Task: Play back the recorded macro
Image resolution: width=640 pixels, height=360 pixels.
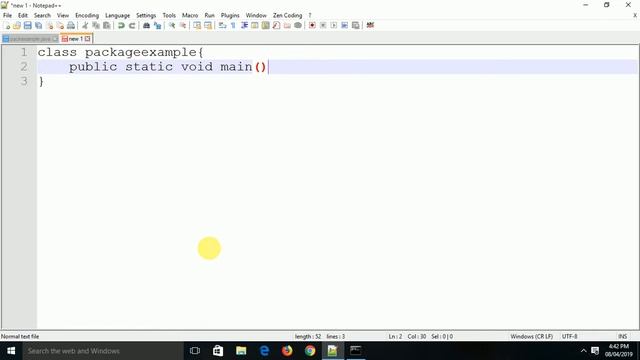Action: (x=333, y=25)
